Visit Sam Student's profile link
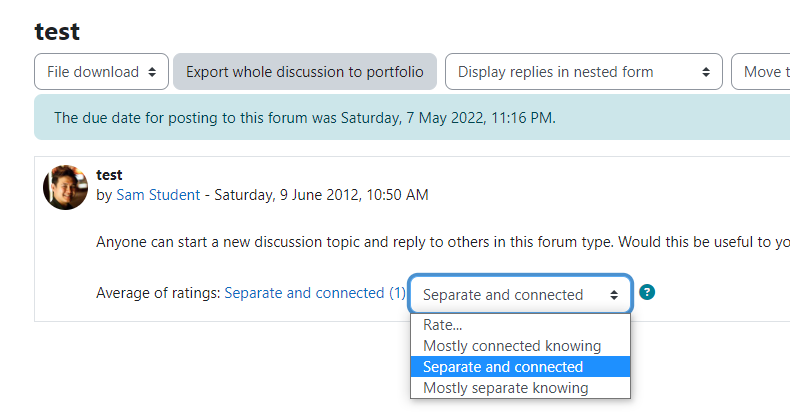Screen dimensions: 790x414 click(x=158, y=195)
